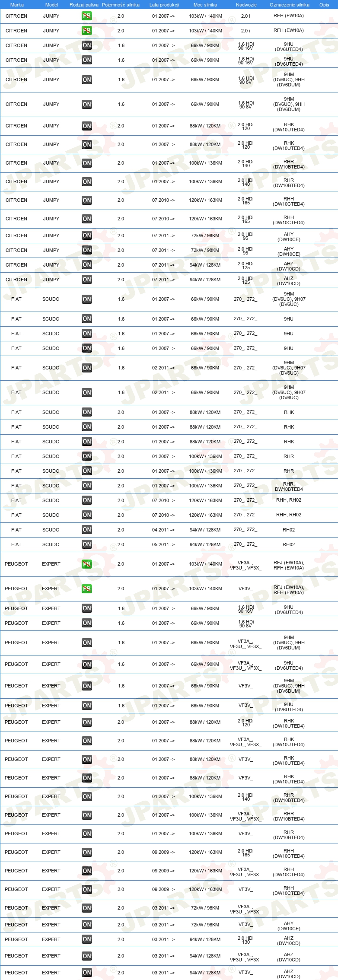Click ON icon in Peugeot Expert 1.6 HDi 90 16V row

coord(87,608)
